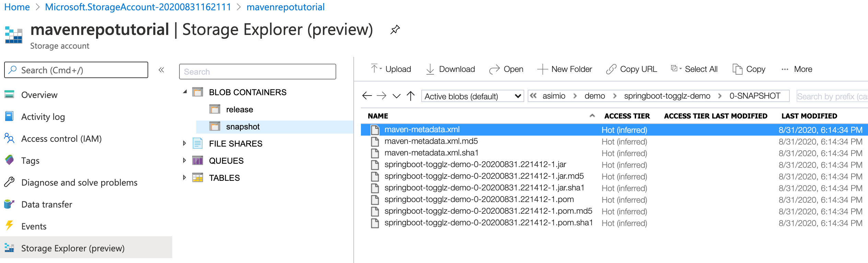Viewport: 868px width, 263px height.
Task: Pin the Storage Explorer blade
Action: (395, 30)
